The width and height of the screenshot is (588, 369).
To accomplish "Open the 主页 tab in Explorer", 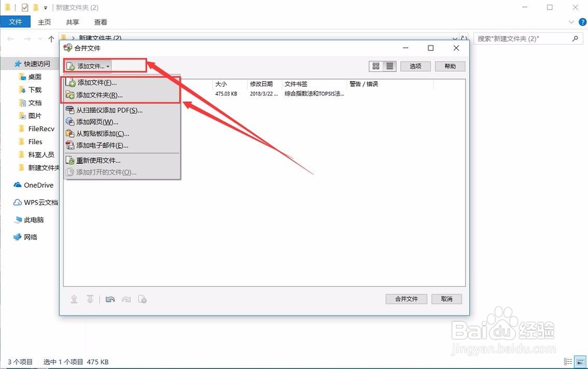I will 44,22.
